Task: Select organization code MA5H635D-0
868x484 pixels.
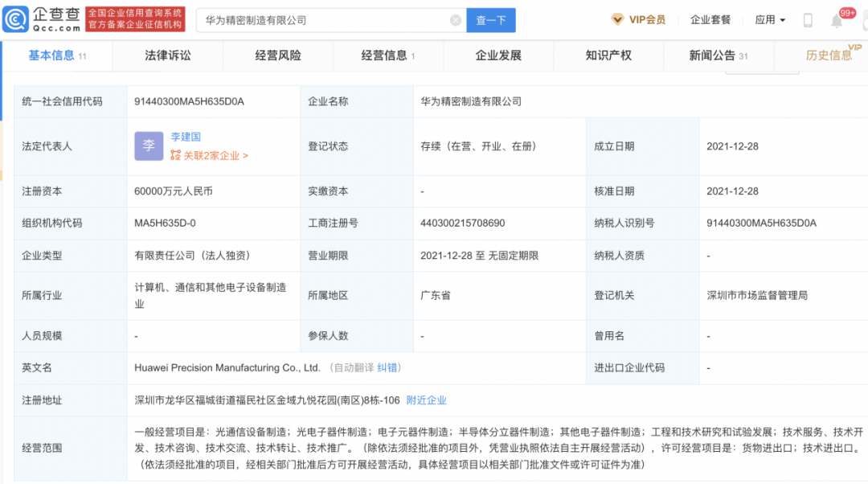Action: [x=165, y=224]
